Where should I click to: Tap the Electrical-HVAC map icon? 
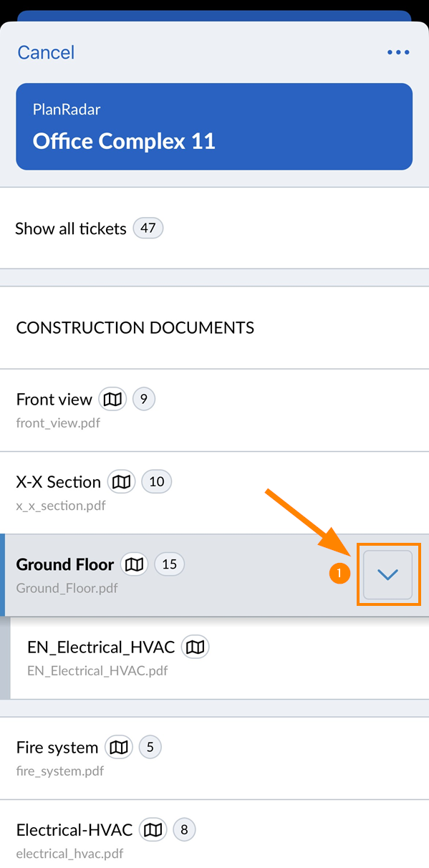[x=153, y=830]
